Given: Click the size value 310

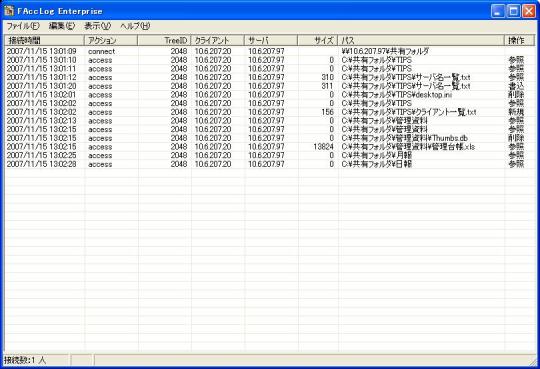Looking at the screenshot, I should pyautogui.click(x=328, y=77).
